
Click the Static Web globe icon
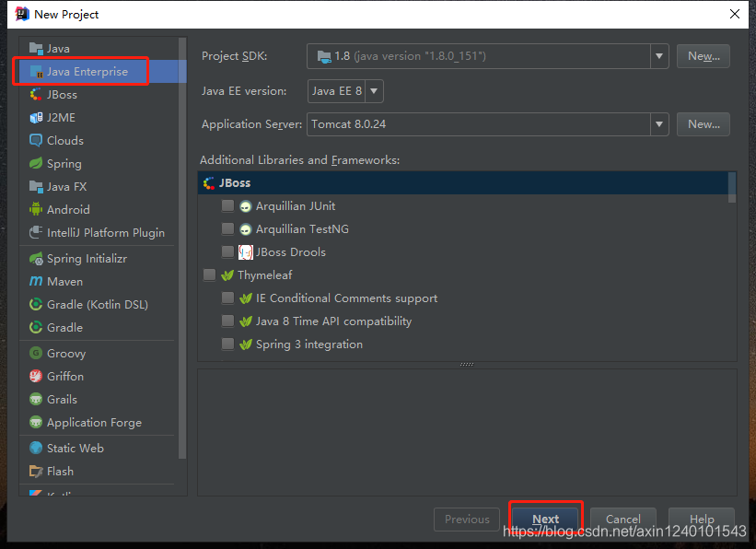36,449
